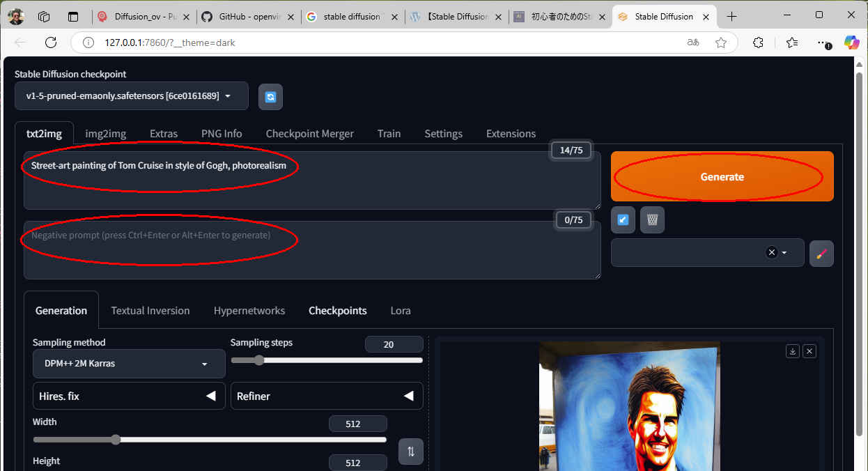This screenshot has width=868, height=471.
Task: Open the Lora tab
Action: [400, 311]
